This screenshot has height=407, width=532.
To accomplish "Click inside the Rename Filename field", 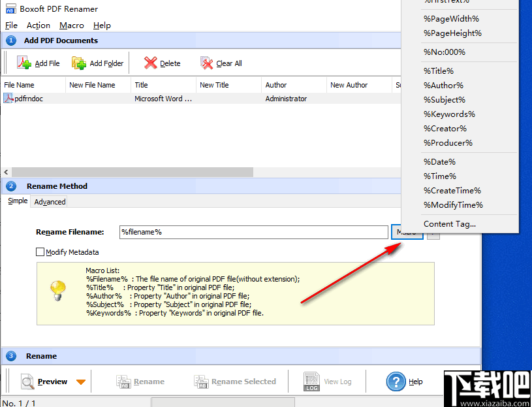I will [x=255, y=232].
